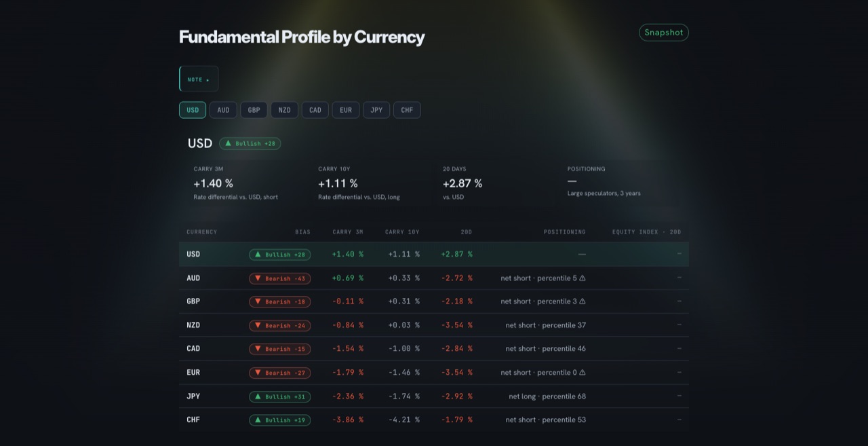Click the GBP percentile 3 warning icon
The image size is (868, 446).
[x=582, y=301]
